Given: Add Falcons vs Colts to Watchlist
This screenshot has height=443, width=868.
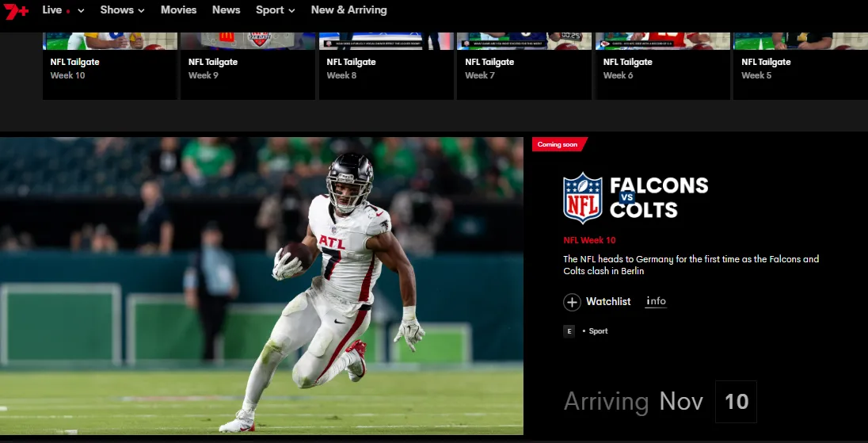Looking at the screenshot, I should coord(597,302).
